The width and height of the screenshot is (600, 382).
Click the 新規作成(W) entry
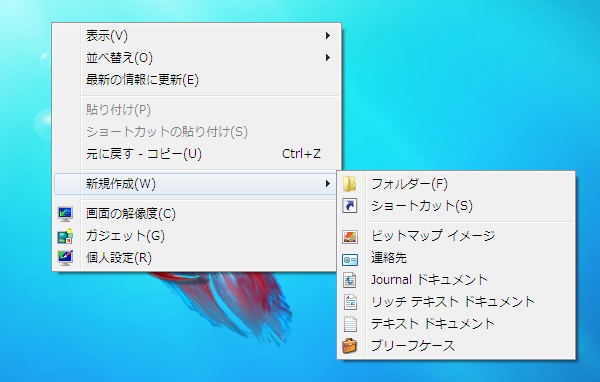click(x=196, y=184)
